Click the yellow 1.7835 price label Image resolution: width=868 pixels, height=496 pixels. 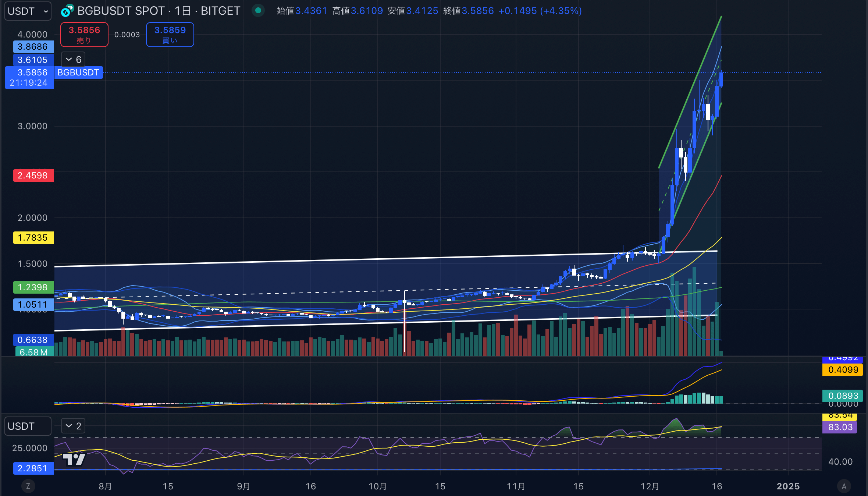[33, 237]
